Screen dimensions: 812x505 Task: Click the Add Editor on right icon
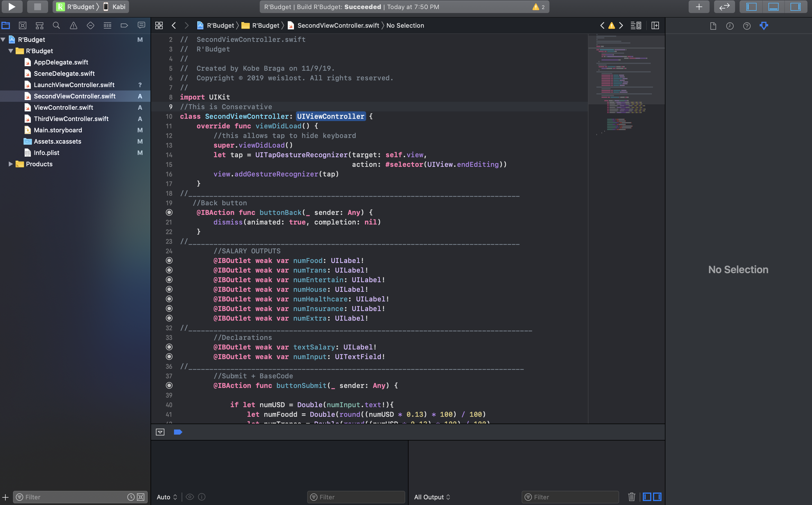coord(655,25)
